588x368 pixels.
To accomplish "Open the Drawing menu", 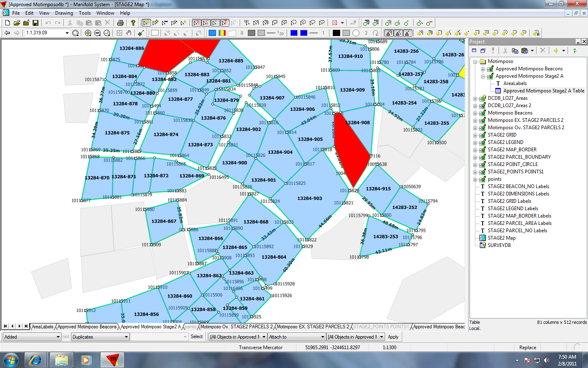I will [64, 13].
